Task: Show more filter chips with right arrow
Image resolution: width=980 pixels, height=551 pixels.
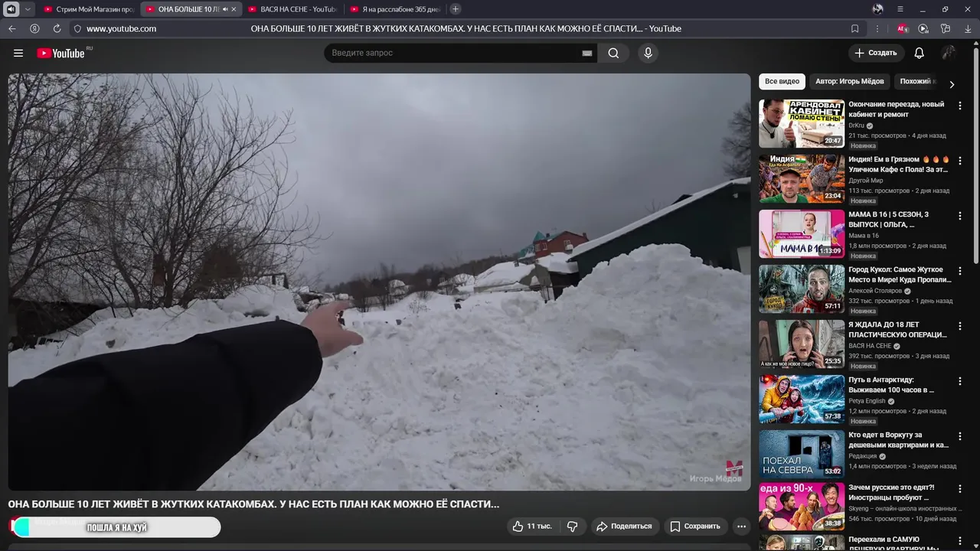Action: tap(952, 84)
